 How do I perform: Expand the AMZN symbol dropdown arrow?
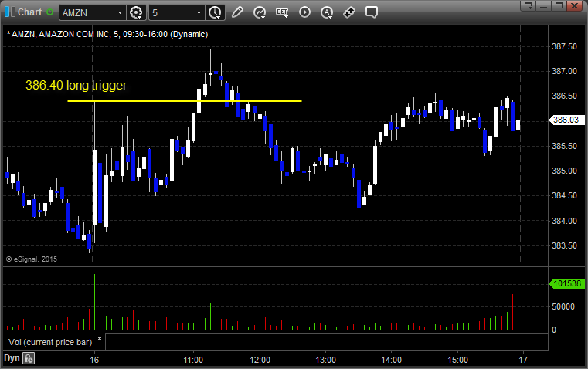tap(120, 12)
